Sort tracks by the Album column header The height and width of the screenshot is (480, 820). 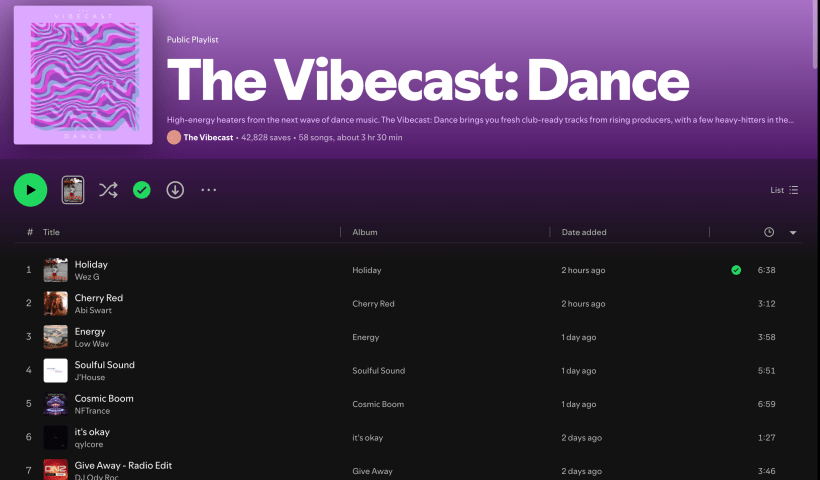[365, 232]
